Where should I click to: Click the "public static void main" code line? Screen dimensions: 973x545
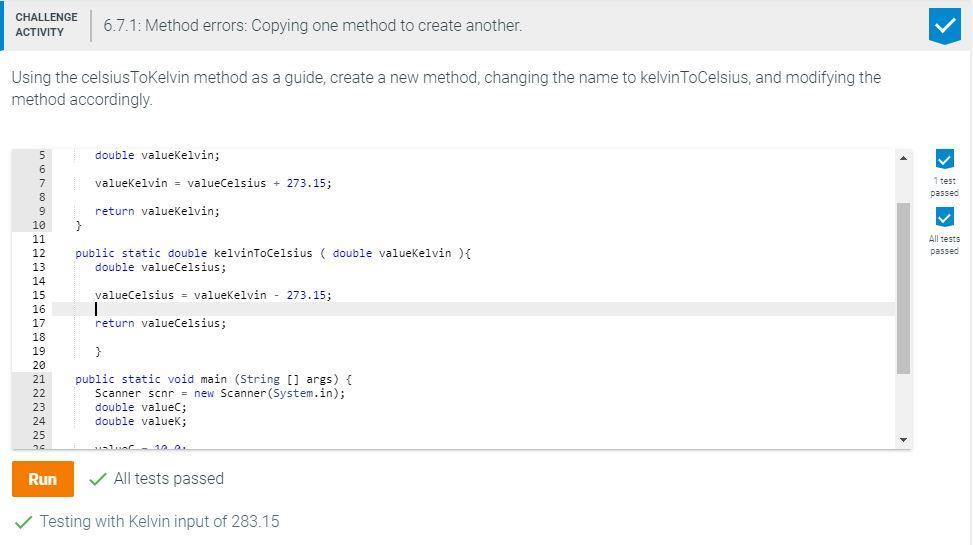[x=213, y=379]
